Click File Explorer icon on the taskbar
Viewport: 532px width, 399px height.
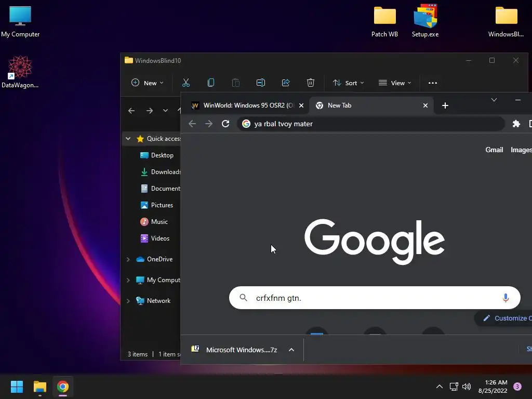pos(39,387)
